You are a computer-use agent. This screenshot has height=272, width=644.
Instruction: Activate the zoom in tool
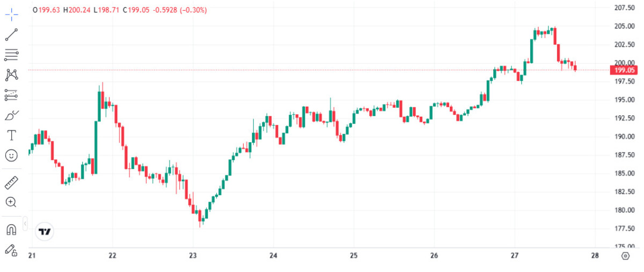pos(11,202)
